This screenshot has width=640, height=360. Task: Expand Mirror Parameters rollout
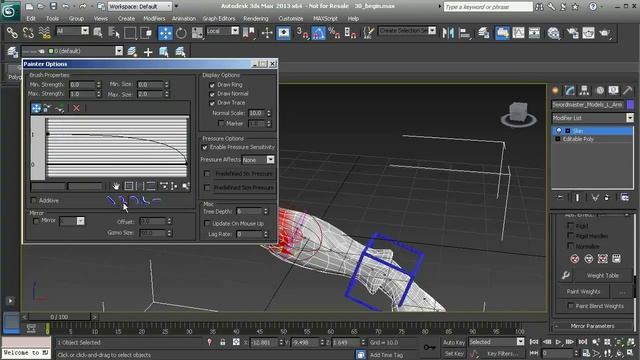pyautogui.click(x=592, y=326)
